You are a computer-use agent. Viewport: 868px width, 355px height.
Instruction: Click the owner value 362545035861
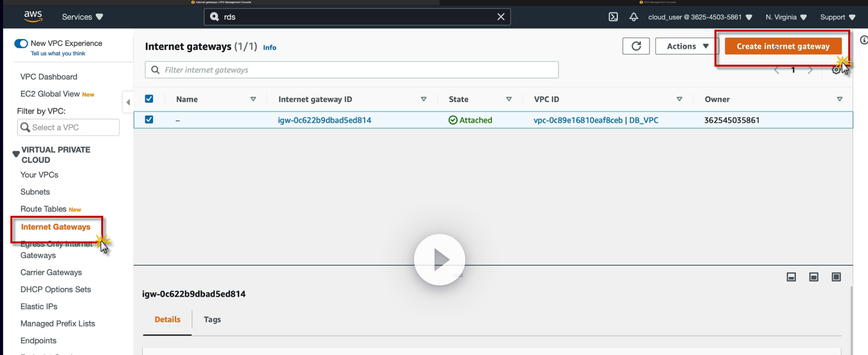tap(732, 120)
